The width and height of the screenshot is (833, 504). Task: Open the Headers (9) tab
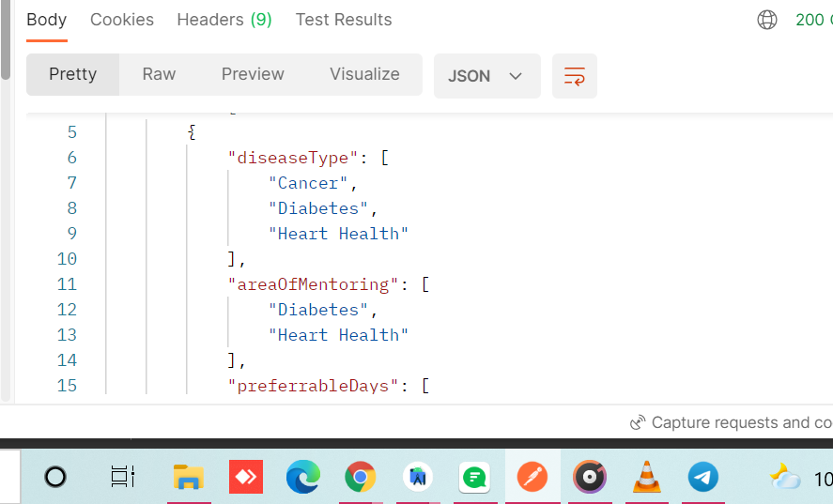[224, 20]
